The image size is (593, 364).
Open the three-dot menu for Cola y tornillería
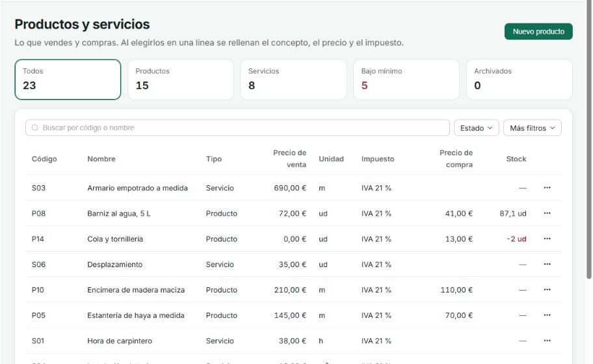click(x=547, y=239)
